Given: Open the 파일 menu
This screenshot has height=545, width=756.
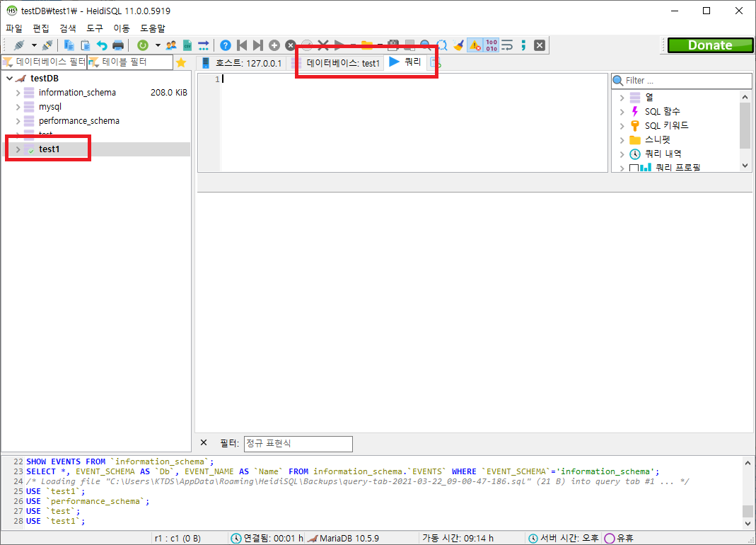Looking at the screenshot, I should (14, 28).
